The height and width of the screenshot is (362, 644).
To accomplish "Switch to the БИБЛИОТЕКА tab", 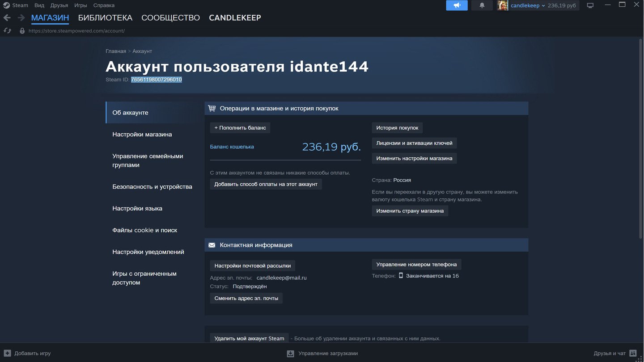I will pyautogui.click(x=105, y=18).
